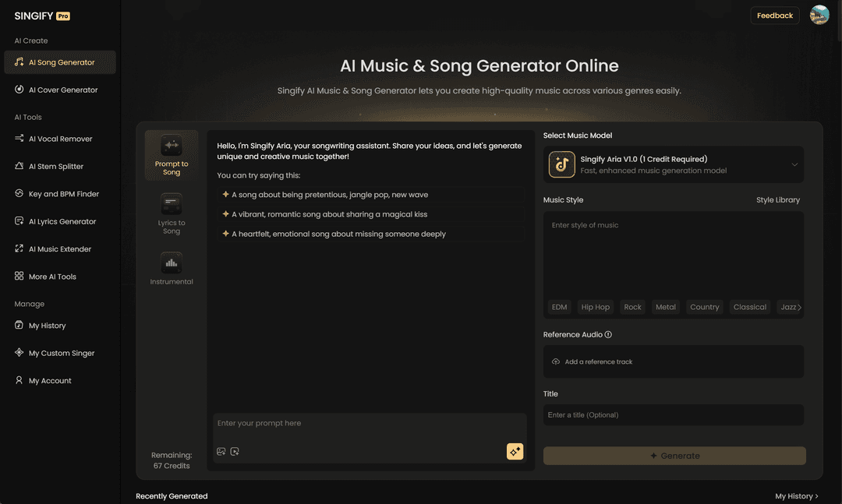Select the Prompt to Song mode
Screen dimensions: 842x504
(171, 155)
